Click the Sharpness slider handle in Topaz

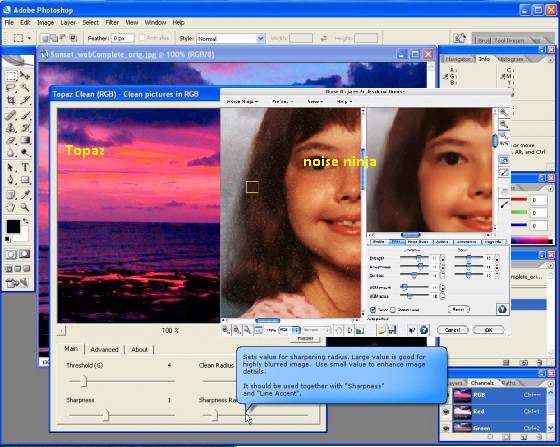[x=105, y=415]
